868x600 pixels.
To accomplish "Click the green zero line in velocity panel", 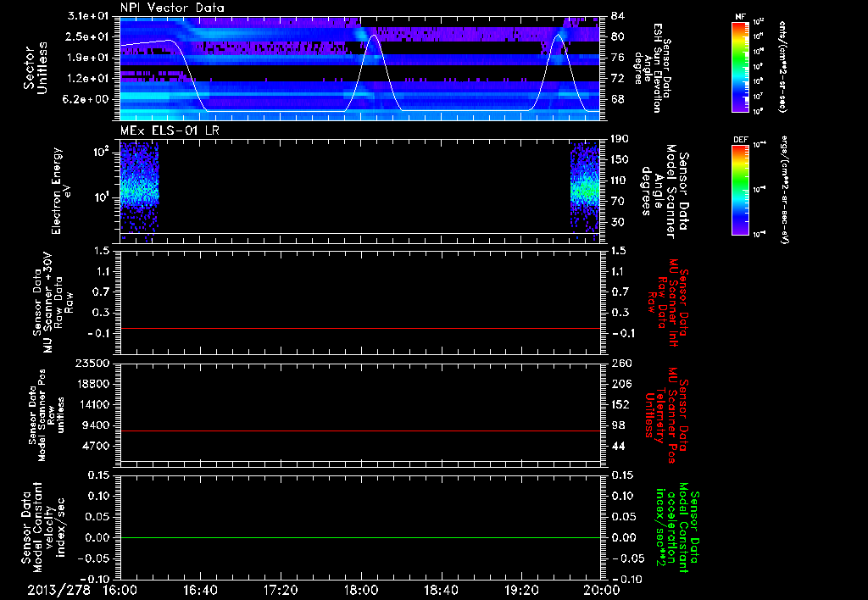I will pyautogui.click(x=360, y=537).
